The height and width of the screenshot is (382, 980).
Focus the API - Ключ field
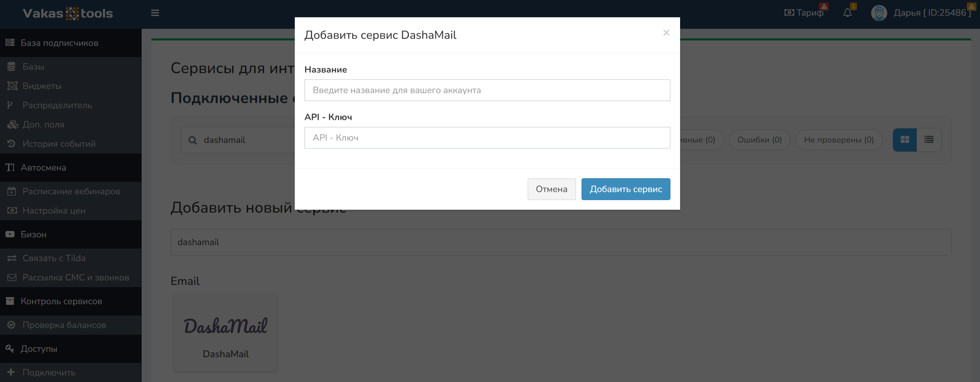487,138
